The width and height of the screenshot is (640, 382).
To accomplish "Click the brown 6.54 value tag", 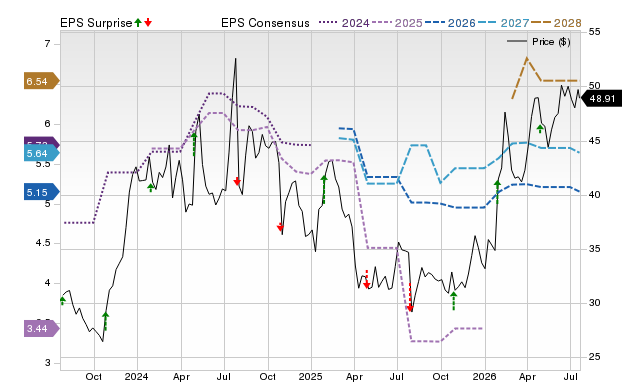I will 41,81.
